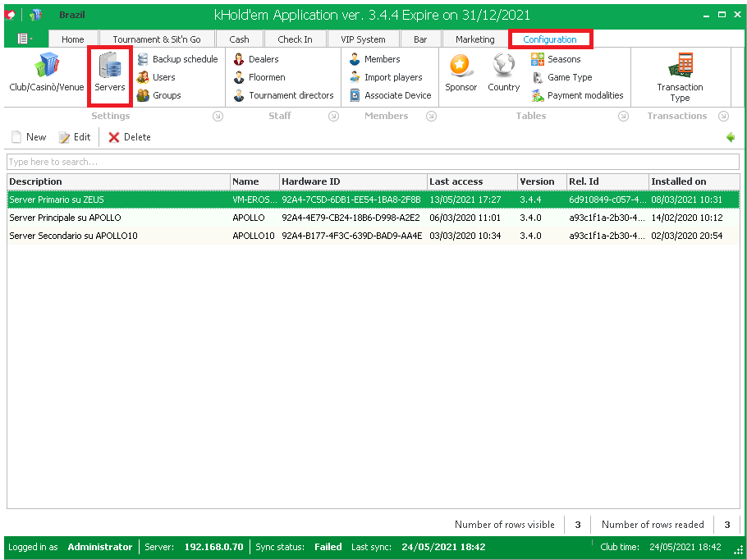Viewport: 747px width, 560px height.
Task: Open the Servers configuration icon
Action: [109, 72]
